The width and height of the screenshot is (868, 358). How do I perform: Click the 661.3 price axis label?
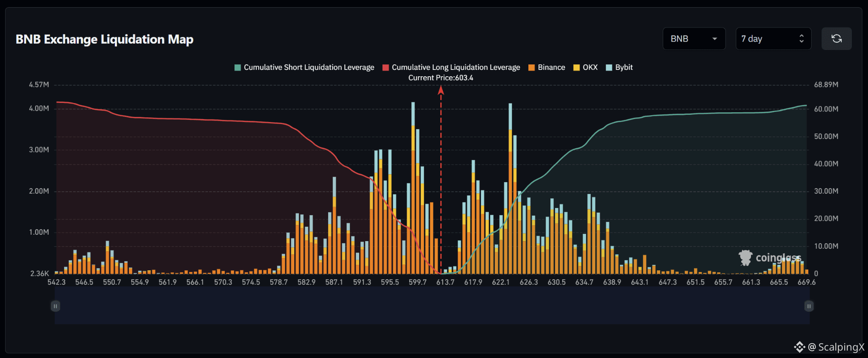coord(751,282)
